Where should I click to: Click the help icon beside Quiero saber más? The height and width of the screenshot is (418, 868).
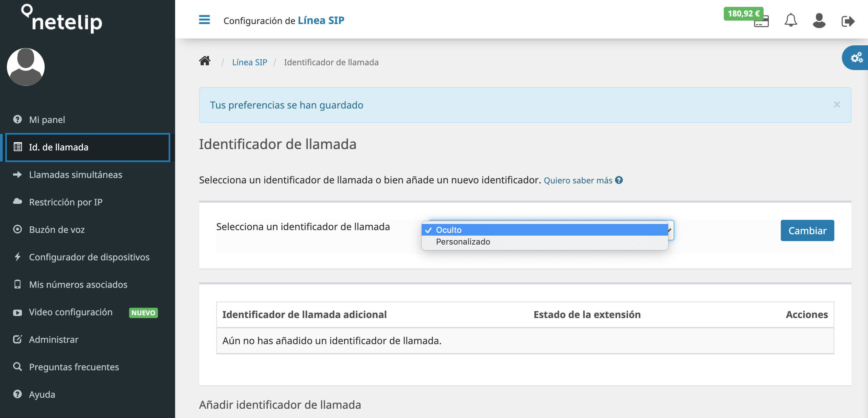[x=619, y=180]
